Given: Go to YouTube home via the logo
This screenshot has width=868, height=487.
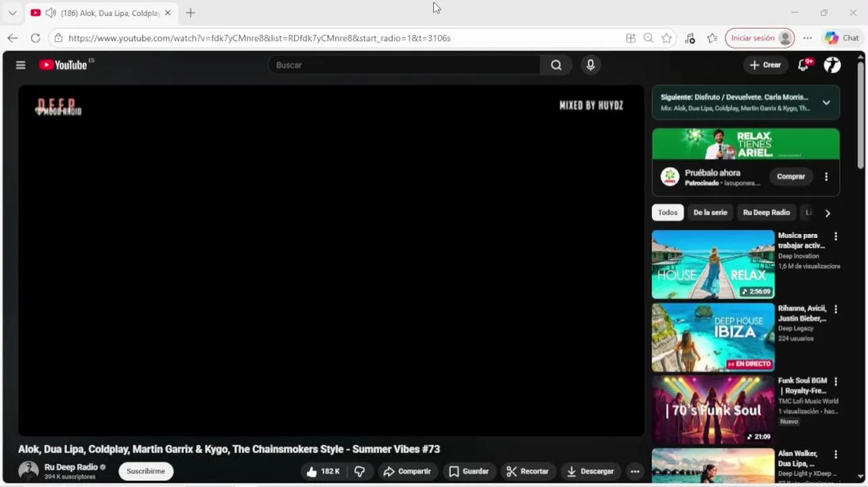Looking at the screenshot, I should (x=63, y=65).
